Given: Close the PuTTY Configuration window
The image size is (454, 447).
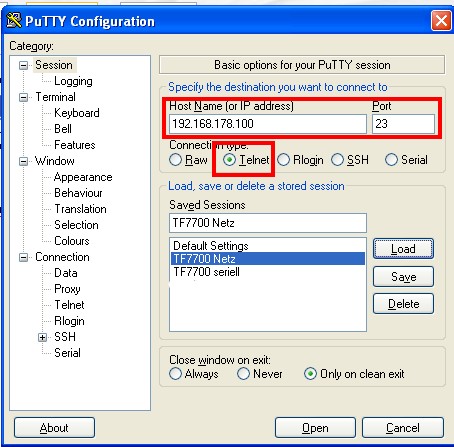Looking at the screenshot, I should point(441,21).
